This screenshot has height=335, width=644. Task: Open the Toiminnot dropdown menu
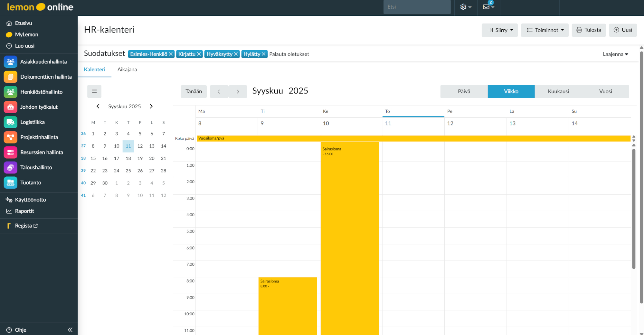point(545,30)
